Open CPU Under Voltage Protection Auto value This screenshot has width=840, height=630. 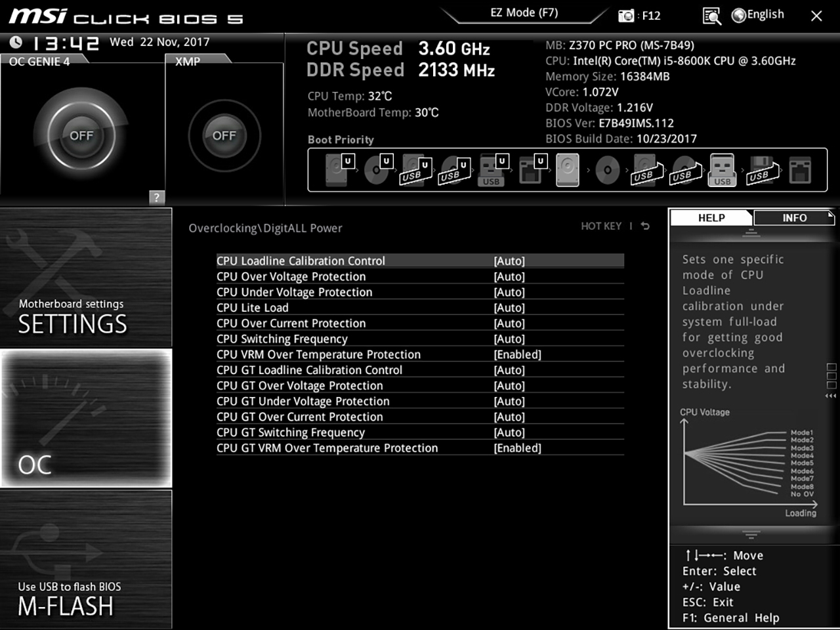point(509,292)
